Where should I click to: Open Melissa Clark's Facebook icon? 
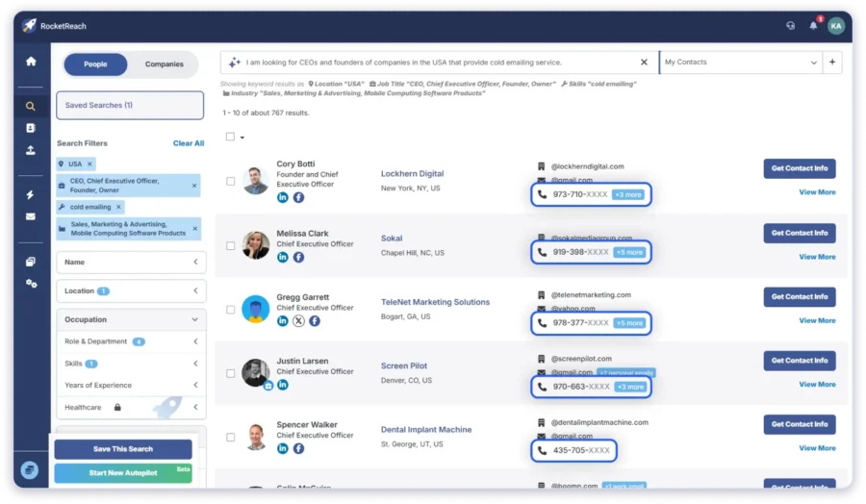(x=298, y=257)
